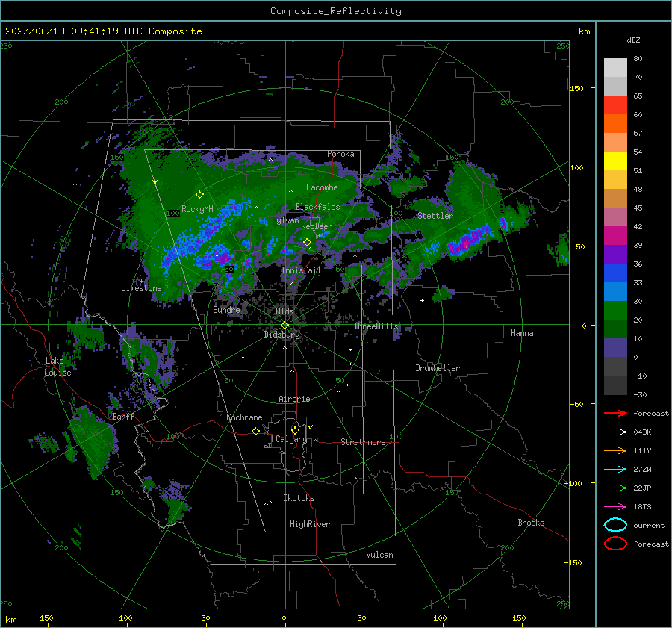This screenshot has width=672, height=628.
Task: Click the Hanna label
Action: pos(522,333)
